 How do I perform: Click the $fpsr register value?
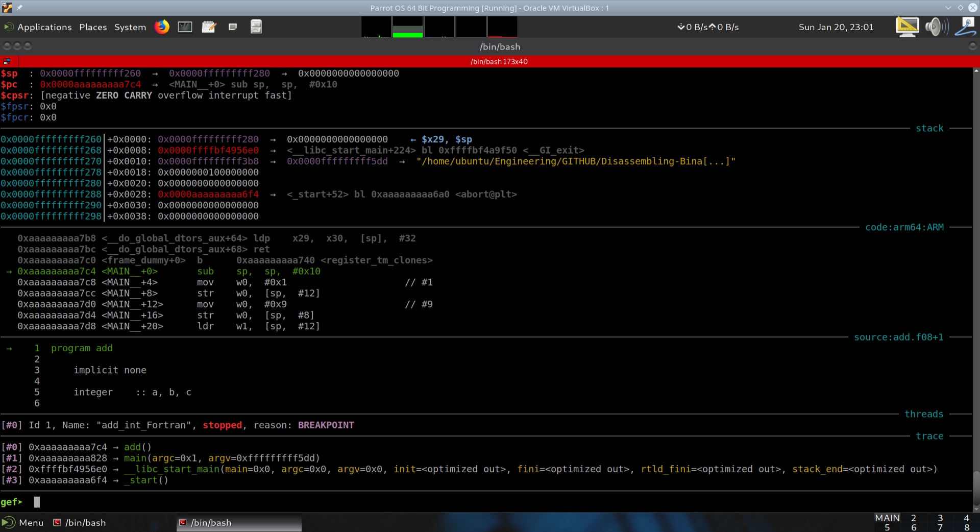(x=48, y=106)
